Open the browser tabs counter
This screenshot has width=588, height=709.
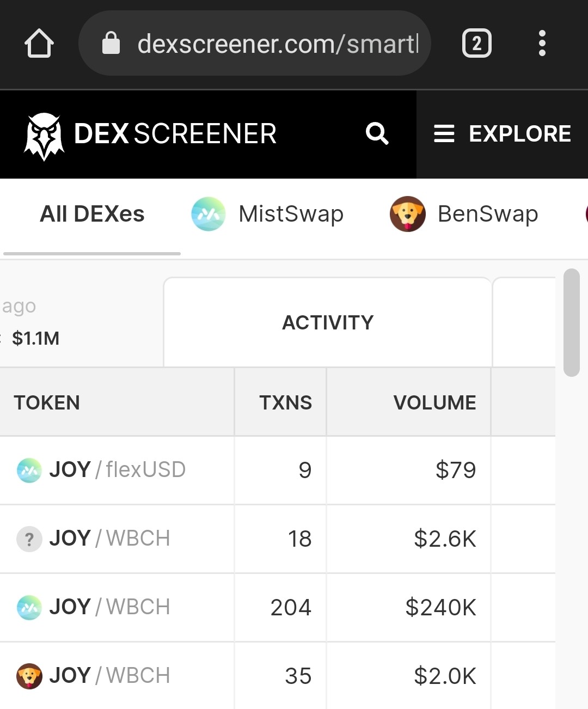pyautogui.click(x=477, y=43)
